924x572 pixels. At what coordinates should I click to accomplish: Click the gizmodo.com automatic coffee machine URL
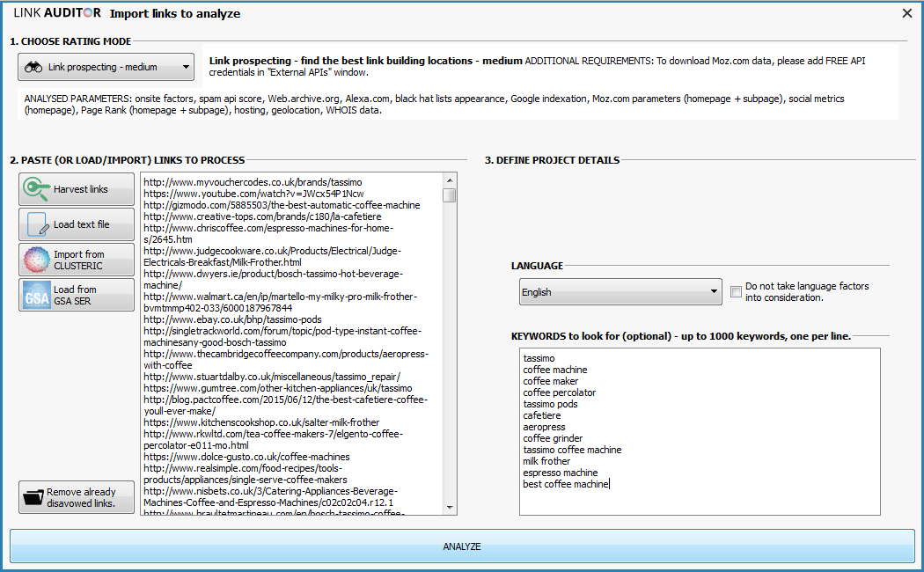point(282,205)
